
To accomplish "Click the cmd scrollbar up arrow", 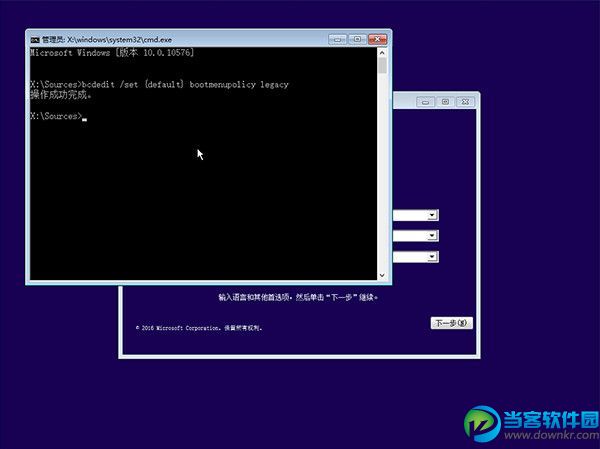I will (x=382, y=52).
